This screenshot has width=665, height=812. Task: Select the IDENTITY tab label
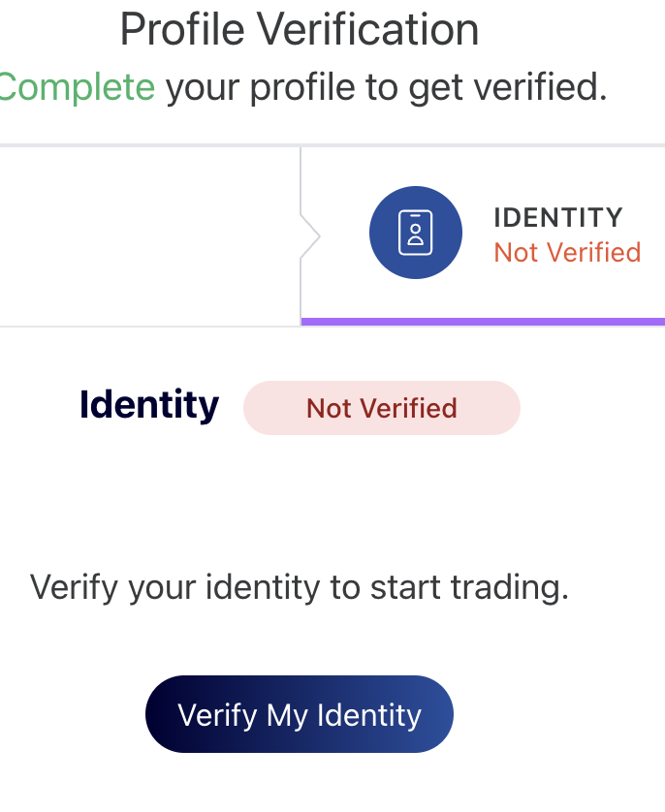(x=557, y=217)
